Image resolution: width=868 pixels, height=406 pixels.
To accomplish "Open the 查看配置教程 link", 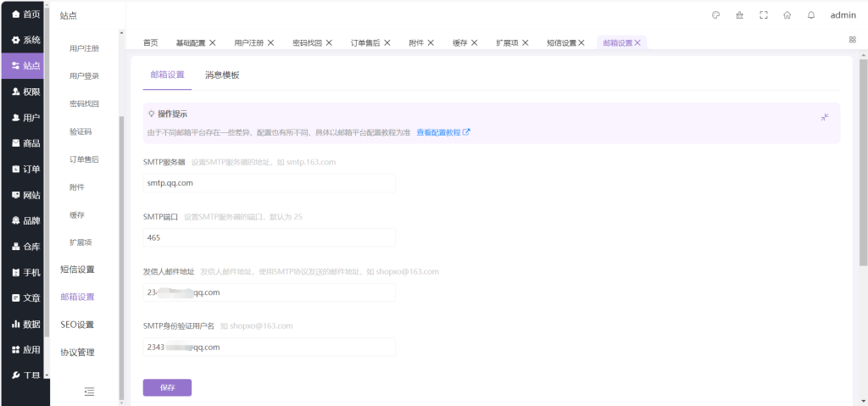I will click(x=443, y=132).
